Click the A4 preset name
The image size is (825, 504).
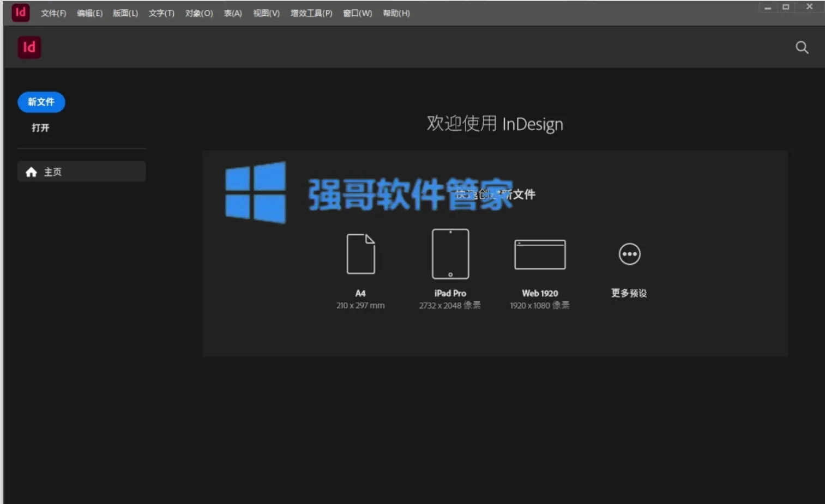coord(360,293)
